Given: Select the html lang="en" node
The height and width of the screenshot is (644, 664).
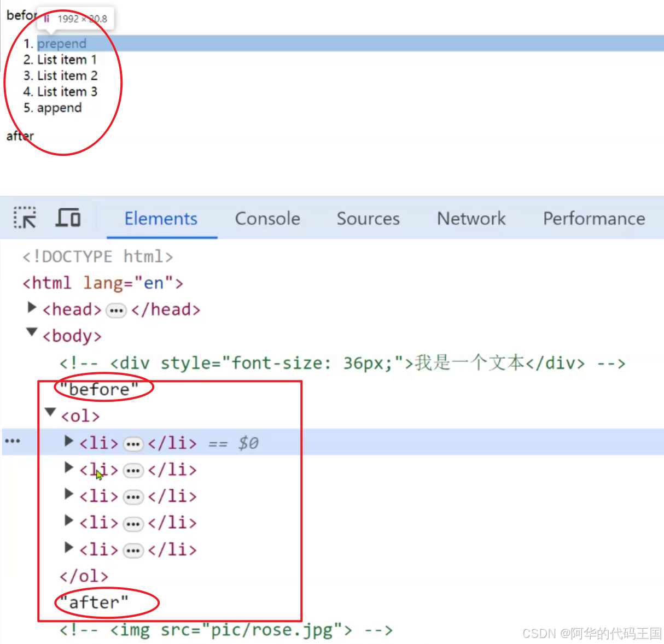Looking at the screenshot, I should tap(103, 283).
